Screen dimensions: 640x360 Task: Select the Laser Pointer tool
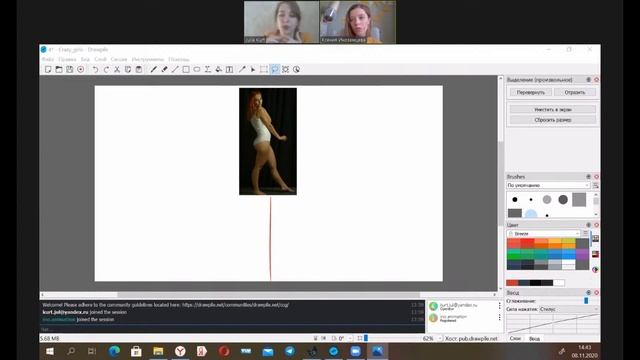click(x=253, y=69)
